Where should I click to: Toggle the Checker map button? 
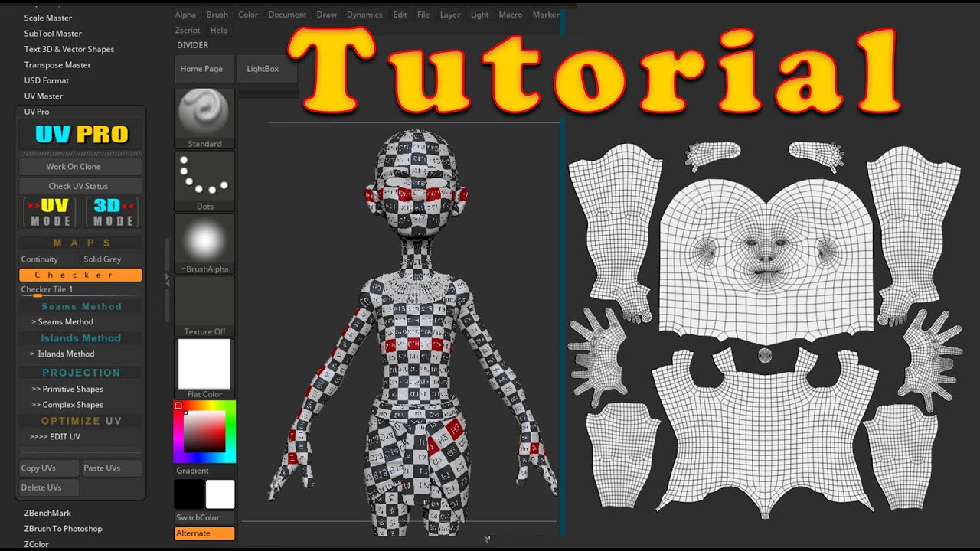(80, 275)
